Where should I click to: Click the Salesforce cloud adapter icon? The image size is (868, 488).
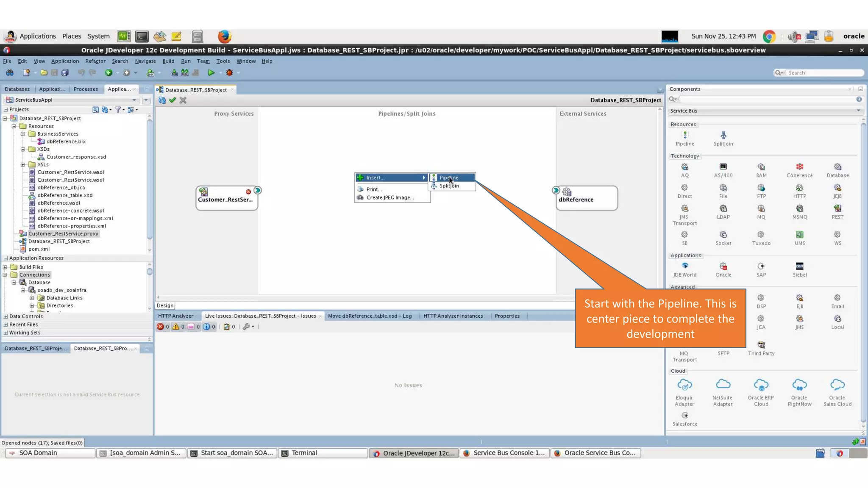click(685, 416)
